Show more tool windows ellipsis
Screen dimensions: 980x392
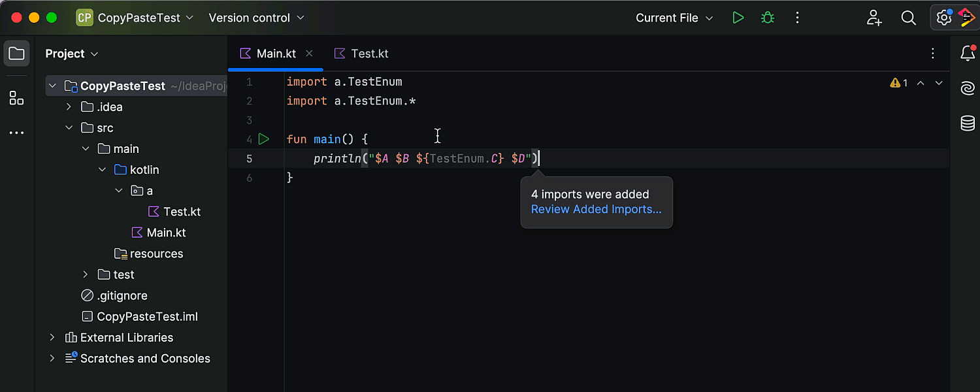(16, 133)
